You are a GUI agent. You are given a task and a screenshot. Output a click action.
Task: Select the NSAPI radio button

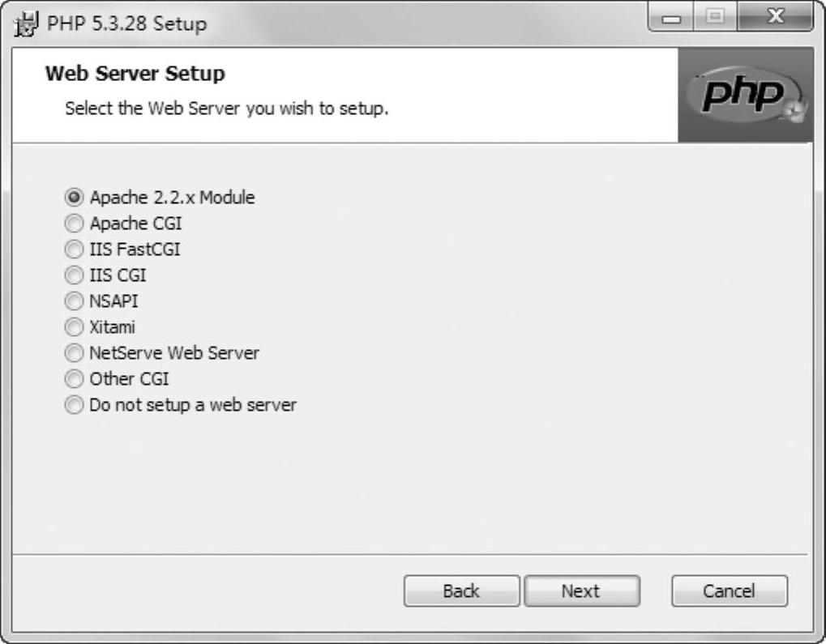pyautogui.click(x=74, y=301)
